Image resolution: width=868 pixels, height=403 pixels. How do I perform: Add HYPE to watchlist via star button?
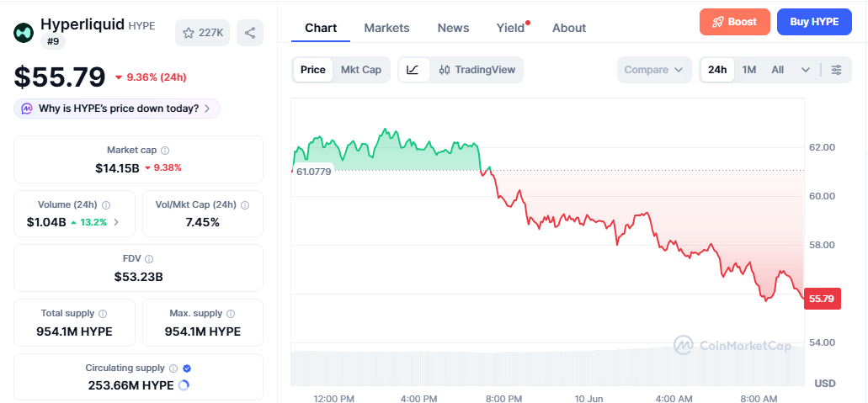click(203, 33)
